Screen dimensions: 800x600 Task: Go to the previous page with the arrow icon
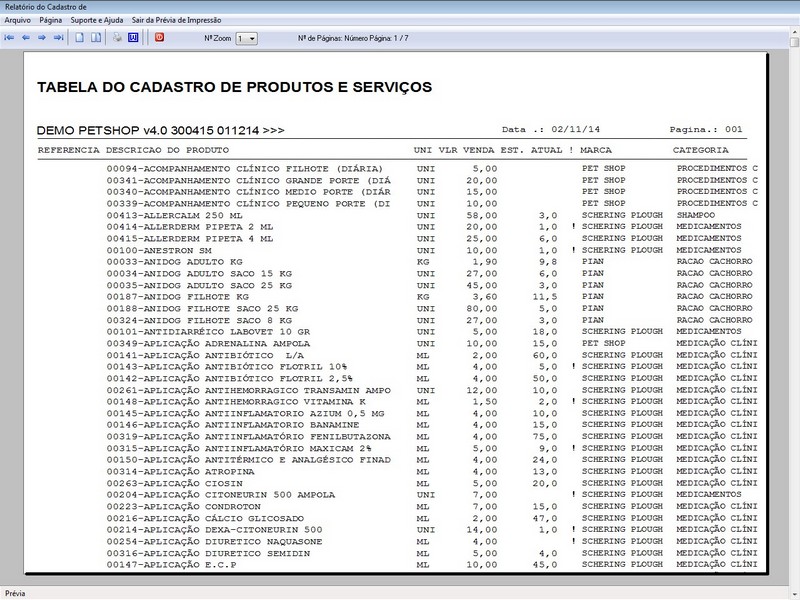click(27, 37)
